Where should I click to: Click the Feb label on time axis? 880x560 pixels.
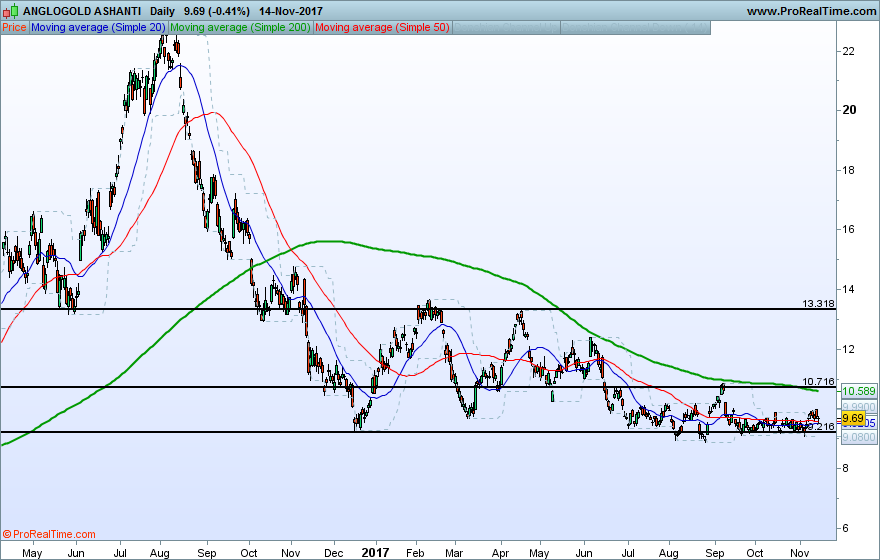(x=415, y=553)
